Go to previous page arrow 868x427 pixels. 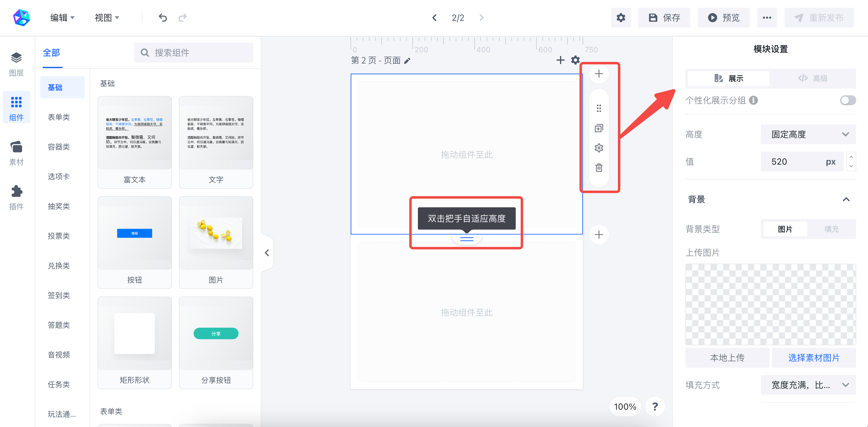coord(434,18)
